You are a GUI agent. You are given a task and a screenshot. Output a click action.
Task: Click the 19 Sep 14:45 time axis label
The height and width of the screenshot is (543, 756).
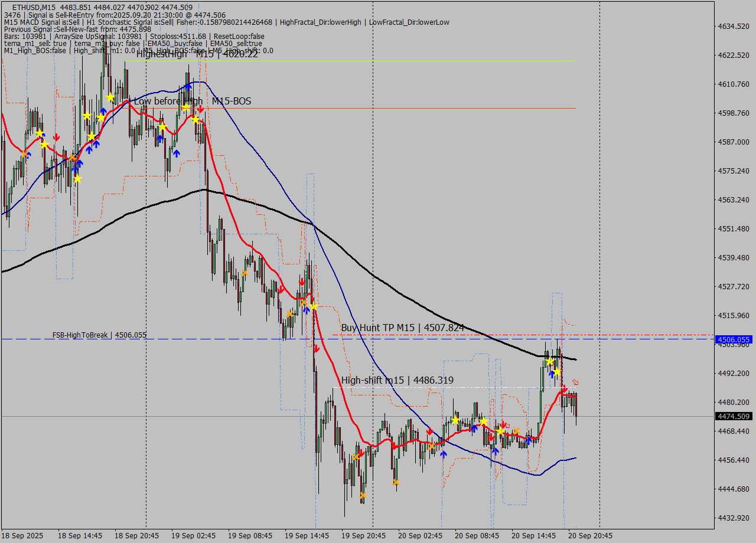307,536
